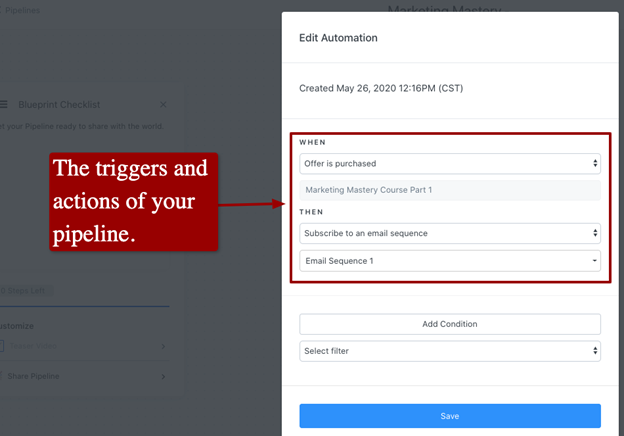Expand the Email Sequence 1 selector
Viewport: 624px width, 436px height.
[x=450, y=261]
